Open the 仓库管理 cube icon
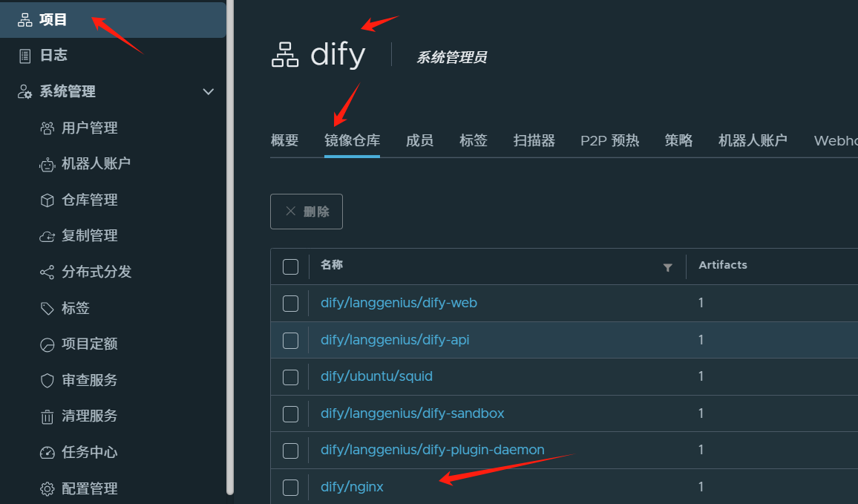858x504 pixels. pos(47,200)
